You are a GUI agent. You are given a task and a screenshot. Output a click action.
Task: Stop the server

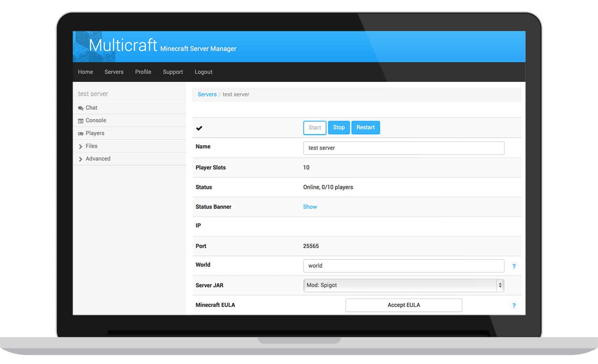point(339,128)
